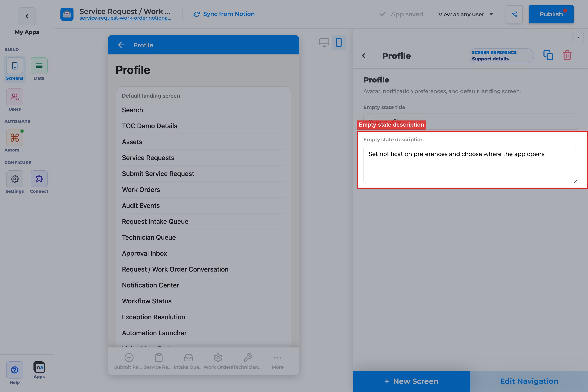Go back to My Apps

pyautogui.click(x=27, y=16)
